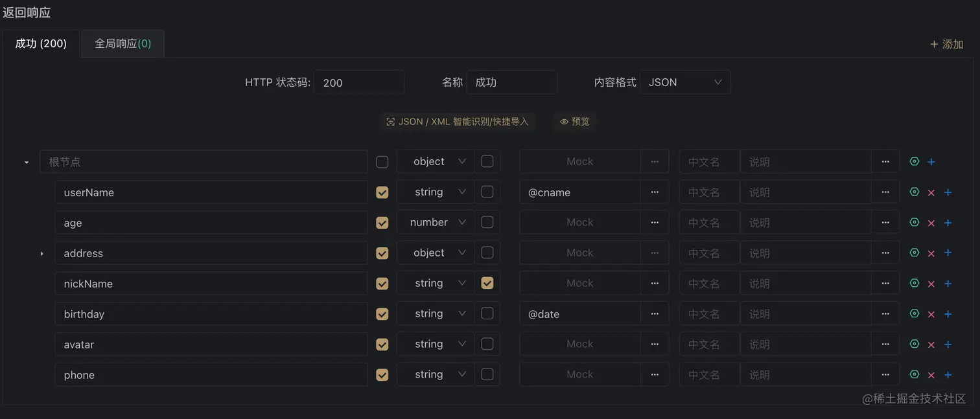Uncheck the required checkbox for userName
The image size is (980, 419).
(x=382, y=192)
